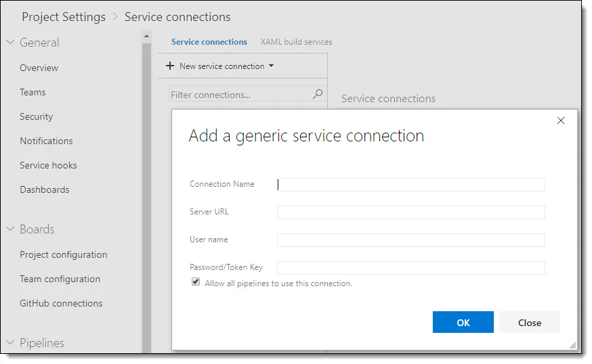The height and width of the screenshot is (364, 592).
Task: Click Project Settings breadcrumb link
Action: (x=64, y=17)
